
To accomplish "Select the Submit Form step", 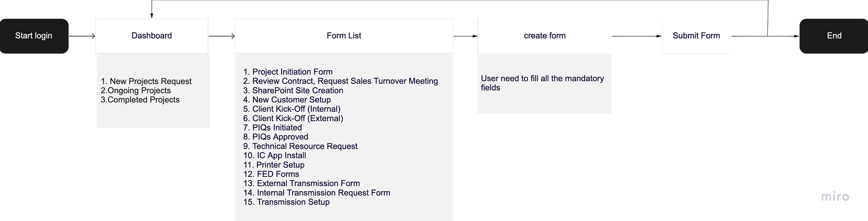I will tap(696, 36).
